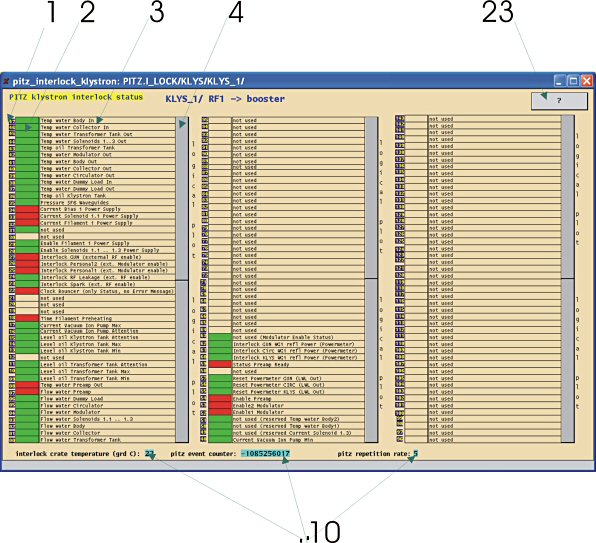This screenshot has height=543, width=596.
Task: Select 'Flow water Transformer Tank' row
Action: [x=107, y=440]
